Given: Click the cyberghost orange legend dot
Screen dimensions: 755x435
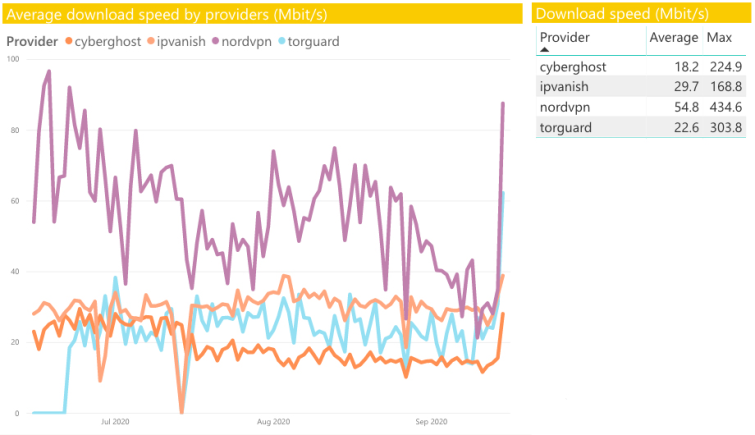Looking at the screenshot, I should 69,41.
